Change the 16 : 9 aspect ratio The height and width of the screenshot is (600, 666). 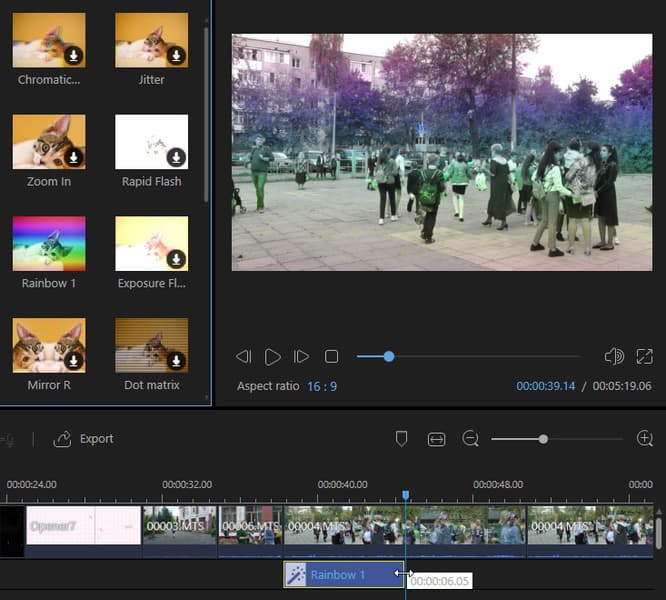click(322, 386)
